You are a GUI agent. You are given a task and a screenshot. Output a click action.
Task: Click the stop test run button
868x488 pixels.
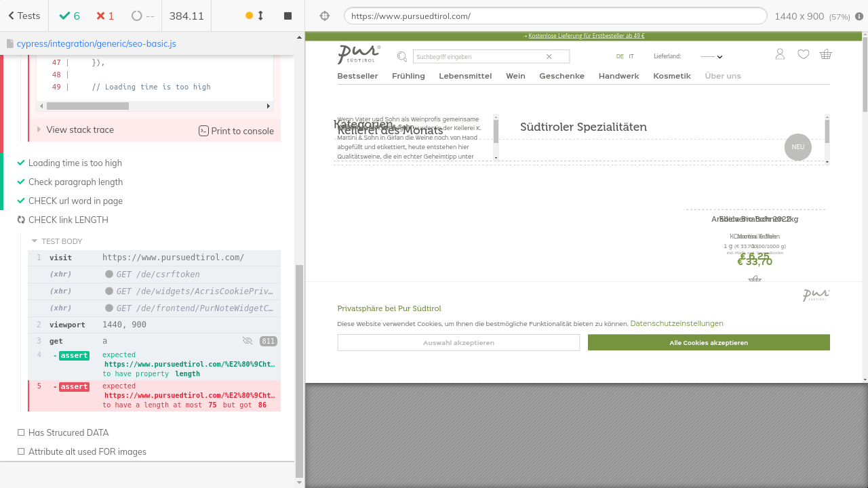click(288, 16)
